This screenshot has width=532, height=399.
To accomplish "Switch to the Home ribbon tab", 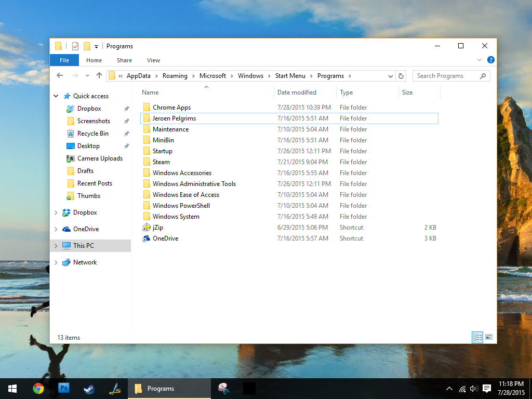I will tap(94, 60).
